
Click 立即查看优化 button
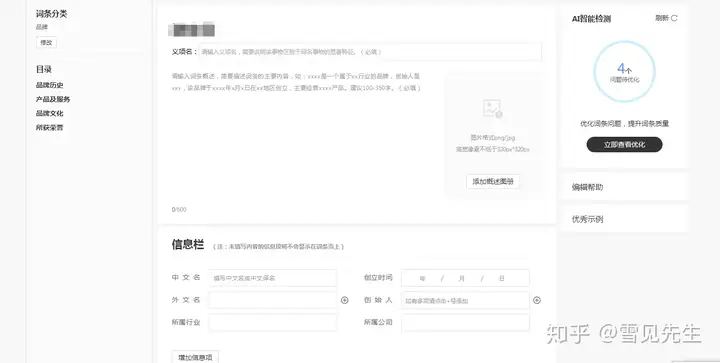point(624,145)
